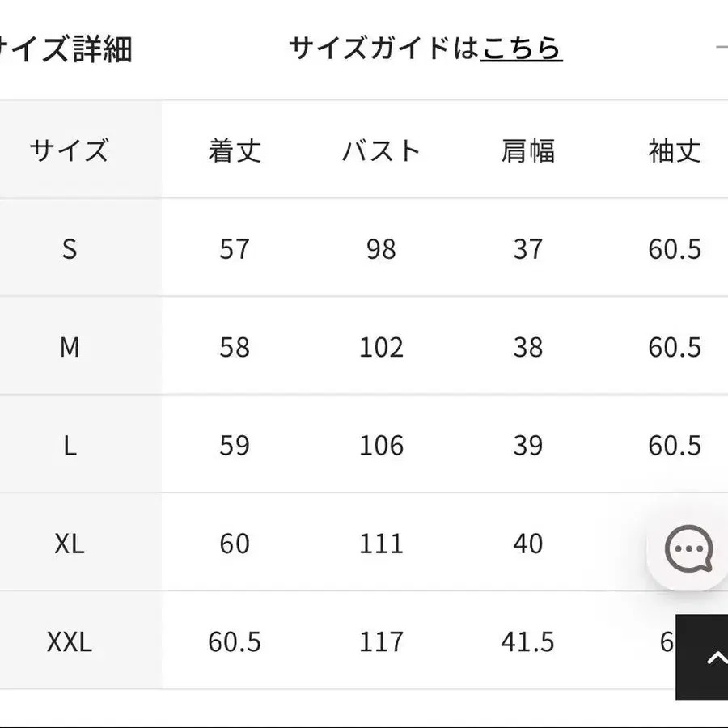Viewport: 728px width, 728px height.
Task: Select the 肩幅 column header
Action: point(527,150)
